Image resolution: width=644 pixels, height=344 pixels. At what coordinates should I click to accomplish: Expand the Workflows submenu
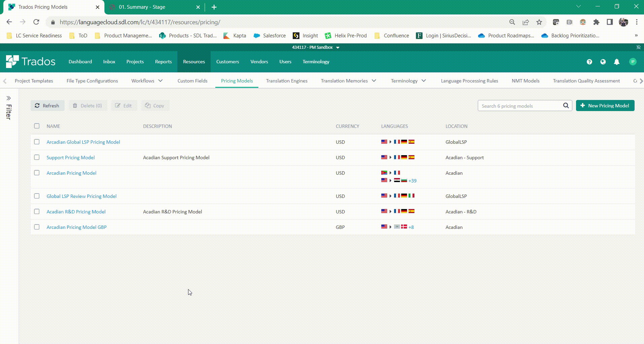coord(160,81)
